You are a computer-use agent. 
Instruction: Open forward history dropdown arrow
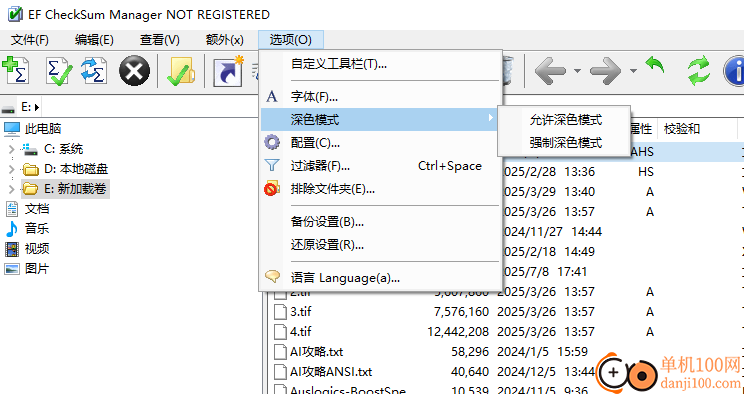click(x=633, y=71)
